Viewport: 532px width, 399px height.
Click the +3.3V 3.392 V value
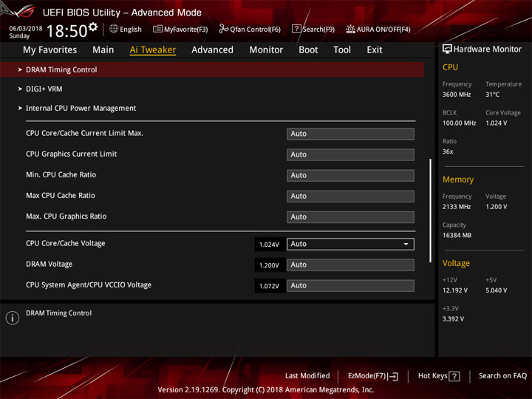(453, 319)
